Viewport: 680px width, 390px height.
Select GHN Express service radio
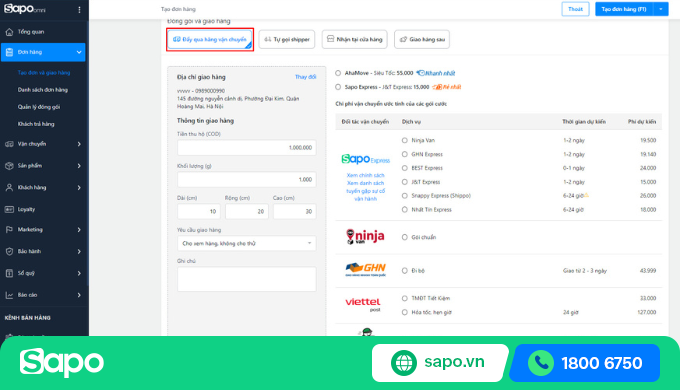coord(405,154)
